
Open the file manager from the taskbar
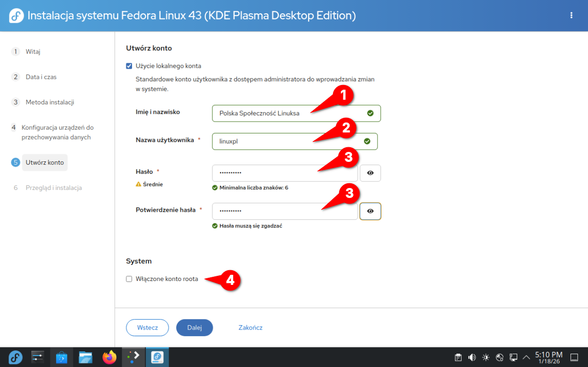point(85,357)
